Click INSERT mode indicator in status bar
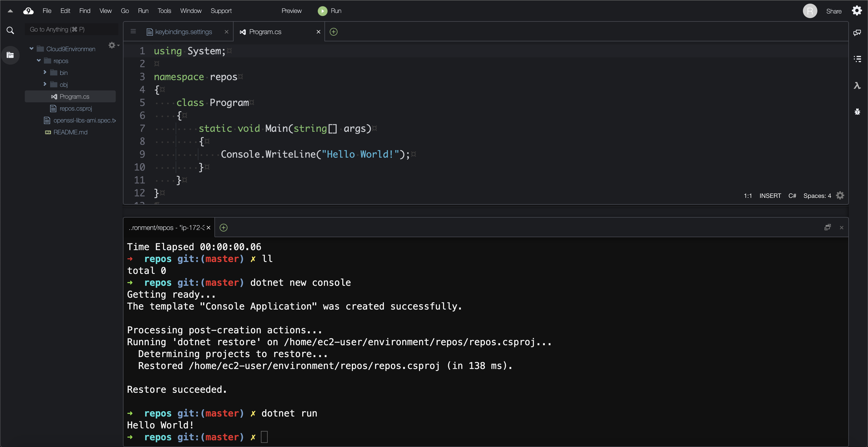This screenshot has height=447, width=868. click(x=770, y=196)
